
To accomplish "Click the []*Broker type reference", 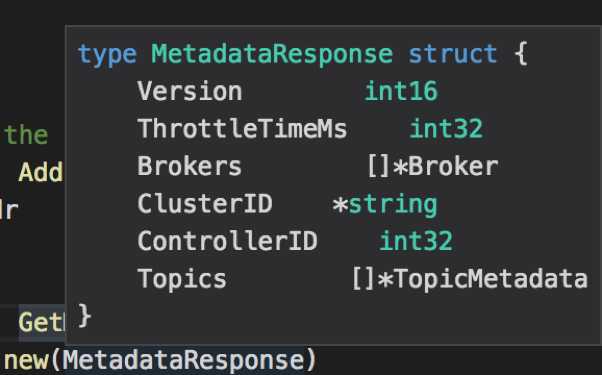I will tap(433, 166).
